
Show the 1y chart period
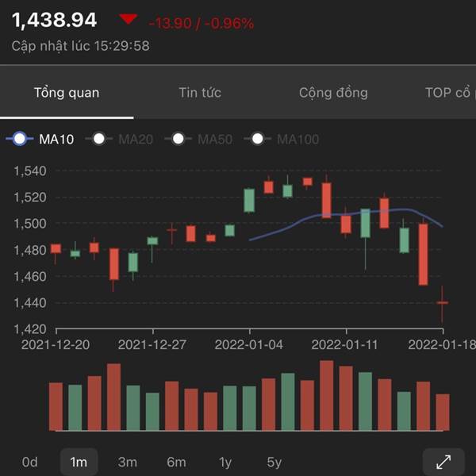tap(225, 462)
